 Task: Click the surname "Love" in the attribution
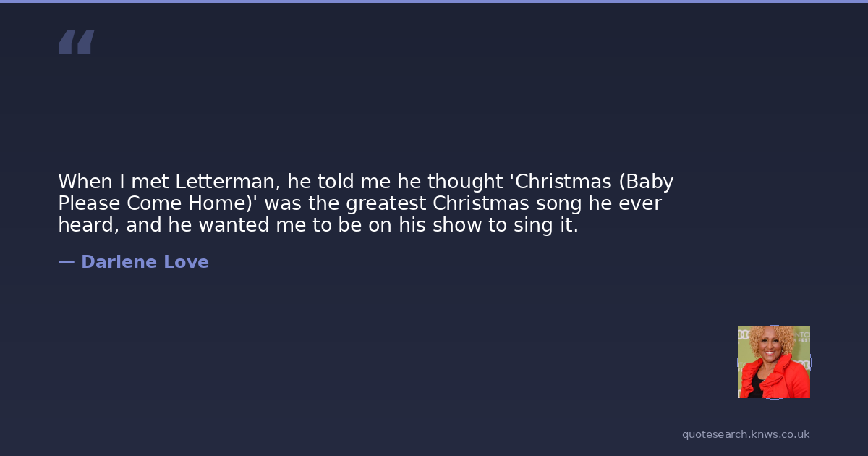186,262
